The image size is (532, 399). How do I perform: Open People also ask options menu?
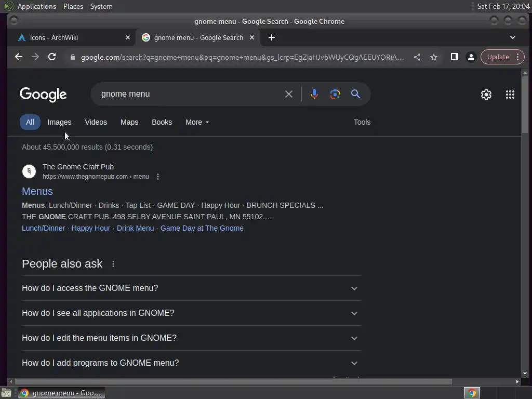coord(113,264)
